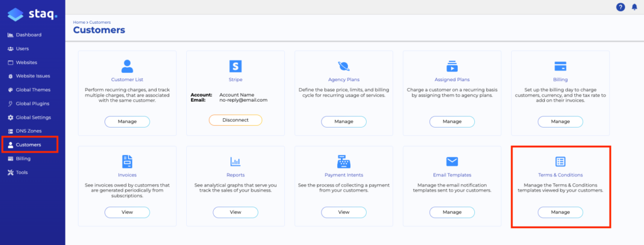The height and width of the screenshot is (245, 644).
Task: Manage the Terms & Conditions templates
Action: click(x=560, y=212)
